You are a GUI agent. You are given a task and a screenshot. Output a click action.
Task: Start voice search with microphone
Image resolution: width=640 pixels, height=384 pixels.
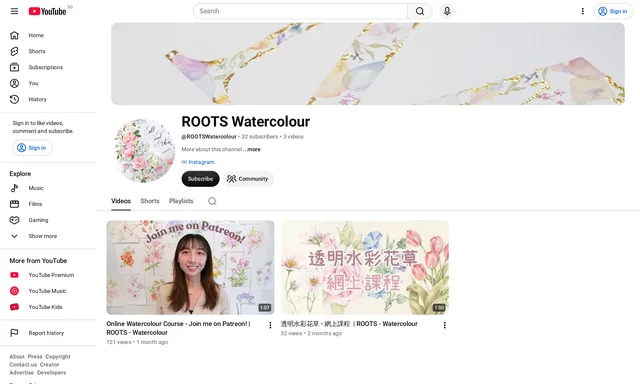[x=447, y=11]
